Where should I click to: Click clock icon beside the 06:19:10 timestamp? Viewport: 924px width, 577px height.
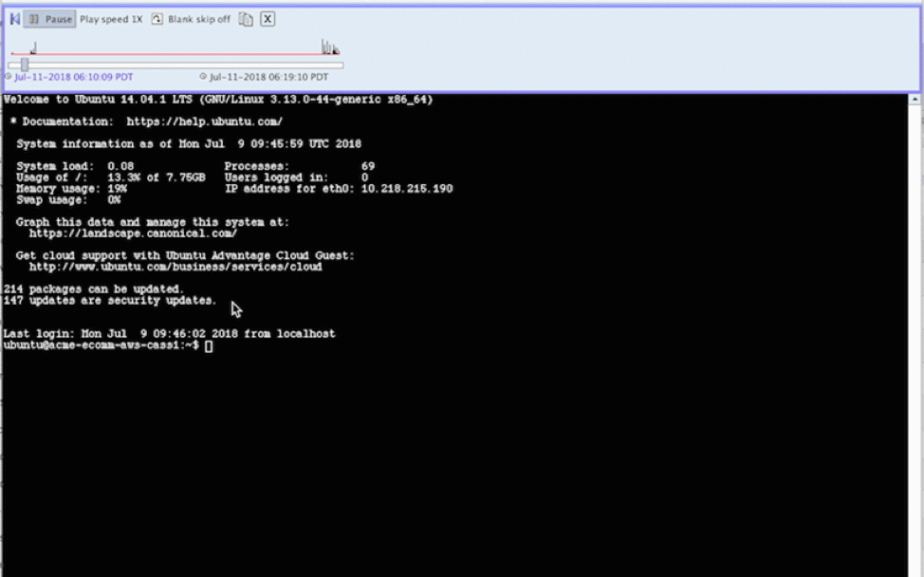coord(203,77)
